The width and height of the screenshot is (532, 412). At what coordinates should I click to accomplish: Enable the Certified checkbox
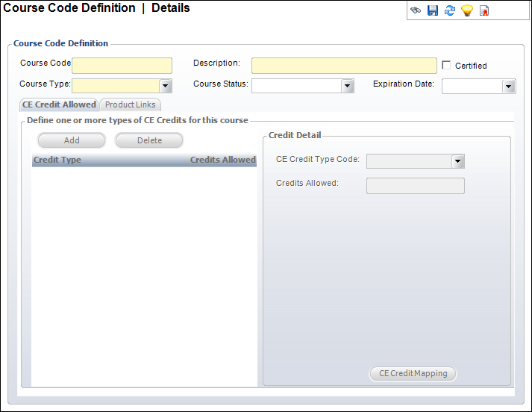pos(447,65)
